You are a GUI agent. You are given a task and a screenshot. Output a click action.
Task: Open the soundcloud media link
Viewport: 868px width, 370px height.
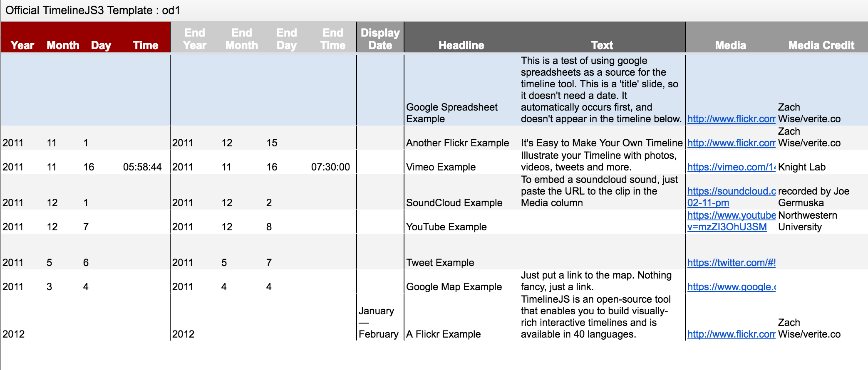[732, 197]
